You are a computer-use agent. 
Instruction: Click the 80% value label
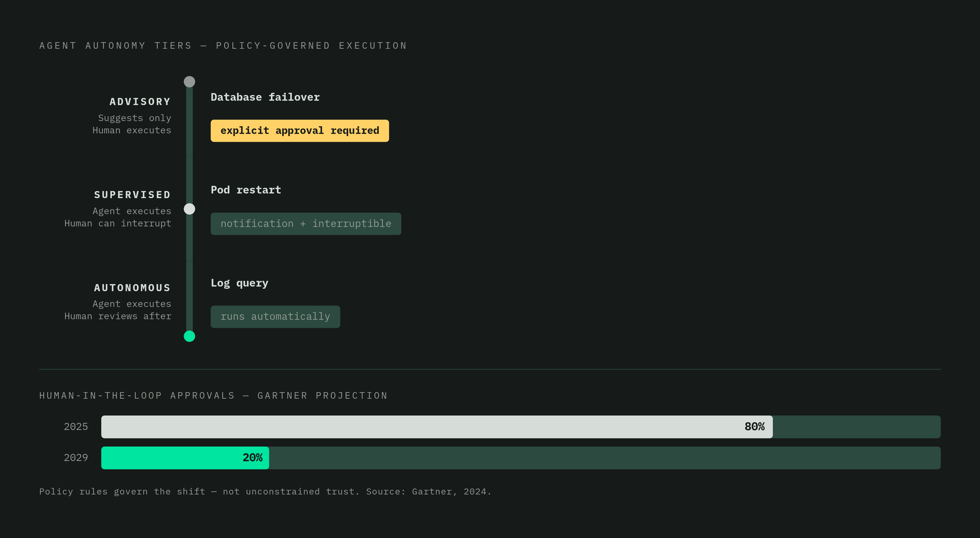point(754,427)
